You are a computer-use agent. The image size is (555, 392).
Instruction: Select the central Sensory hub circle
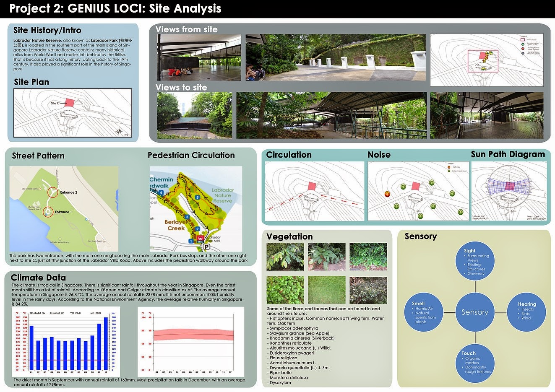click(474, 312)
